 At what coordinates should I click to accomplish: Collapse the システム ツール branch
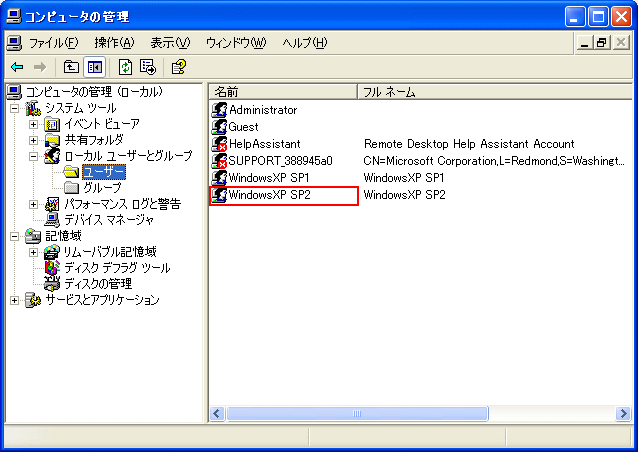point(14,108)
